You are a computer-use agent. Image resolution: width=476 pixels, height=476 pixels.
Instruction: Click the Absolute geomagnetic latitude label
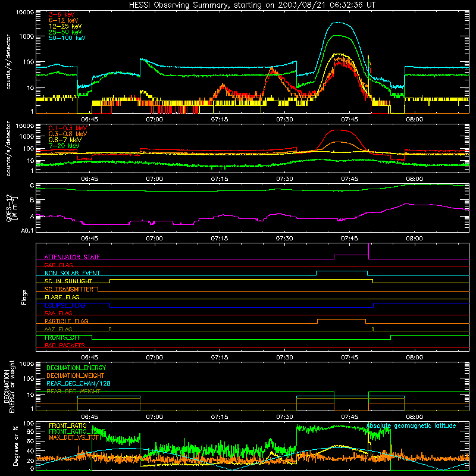click(411, 426)
